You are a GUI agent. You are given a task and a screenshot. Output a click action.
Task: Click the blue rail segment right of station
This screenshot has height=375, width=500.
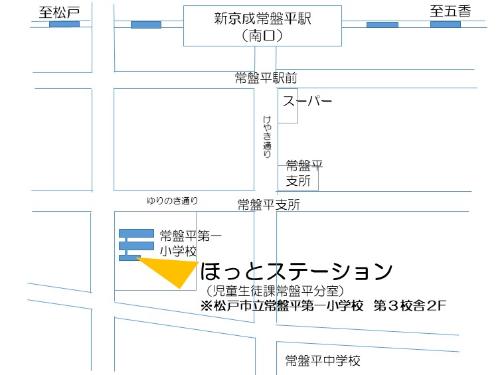click(382, 25)
